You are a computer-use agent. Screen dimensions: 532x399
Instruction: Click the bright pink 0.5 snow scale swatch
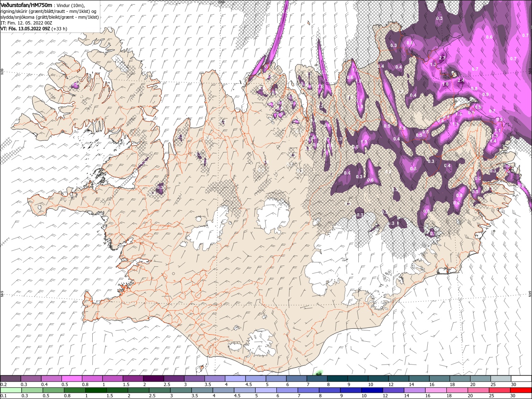click(x=71, y=379)
